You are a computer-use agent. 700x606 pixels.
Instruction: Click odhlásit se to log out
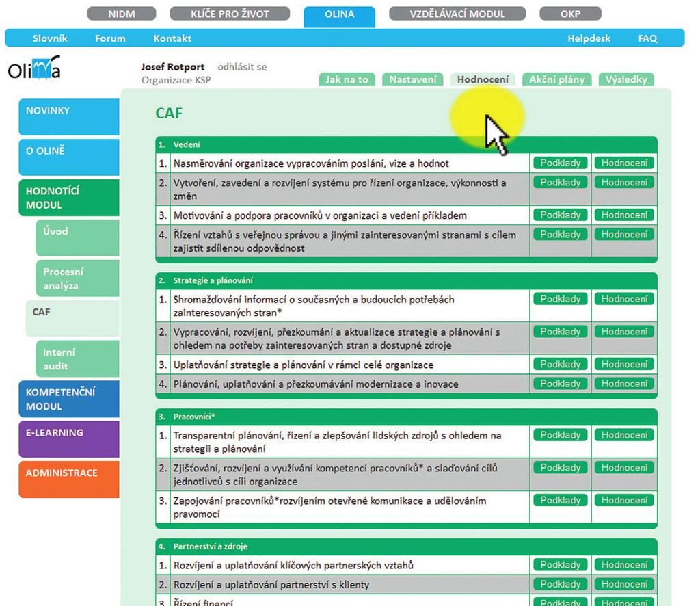click(242, 67)
